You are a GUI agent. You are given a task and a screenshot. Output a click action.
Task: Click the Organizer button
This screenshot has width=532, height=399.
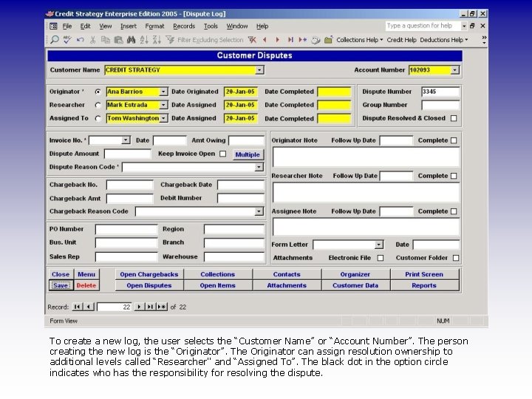point(355,274)
